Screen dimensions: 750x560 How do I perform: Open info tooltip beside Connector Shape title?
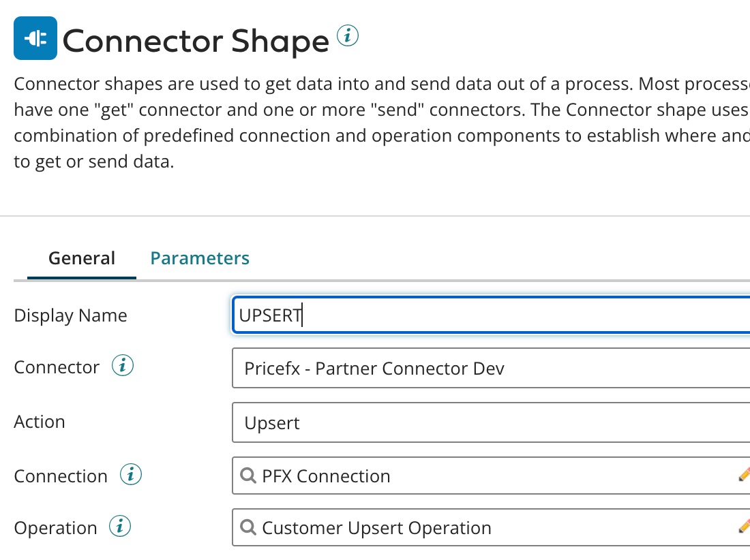click(x=347, y=36)
